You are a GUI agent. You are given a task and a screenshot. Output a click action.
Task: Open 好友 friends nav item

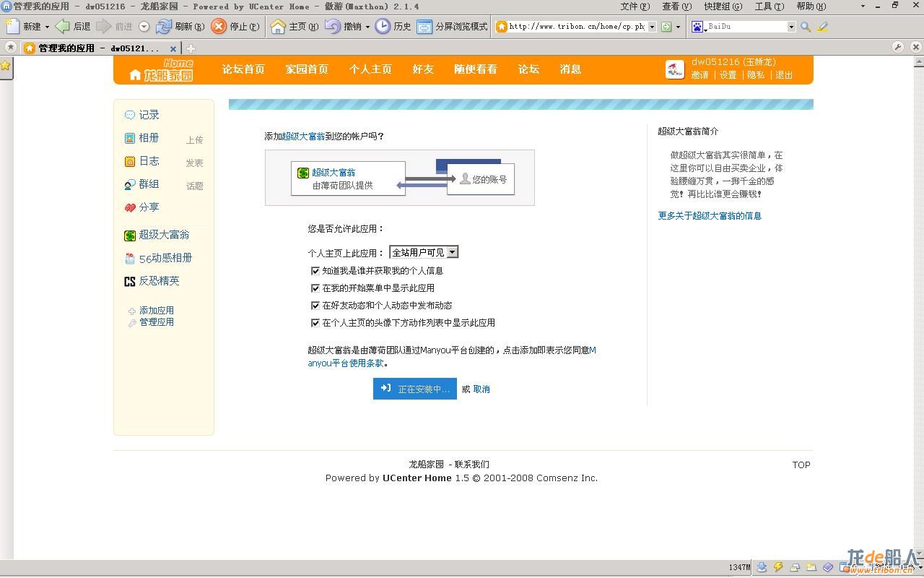423,69
